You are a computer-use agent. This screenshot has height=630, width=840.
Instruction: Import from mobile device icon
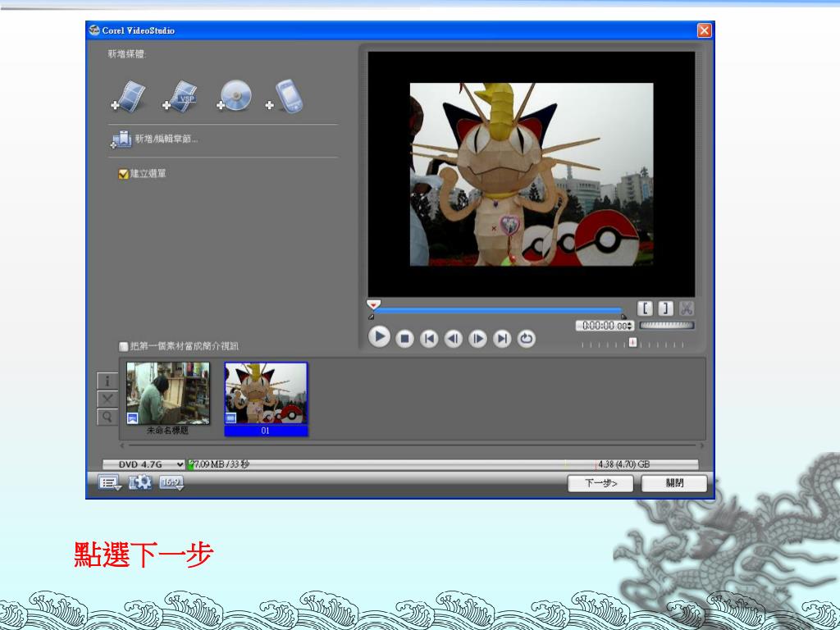pos(285,97)
